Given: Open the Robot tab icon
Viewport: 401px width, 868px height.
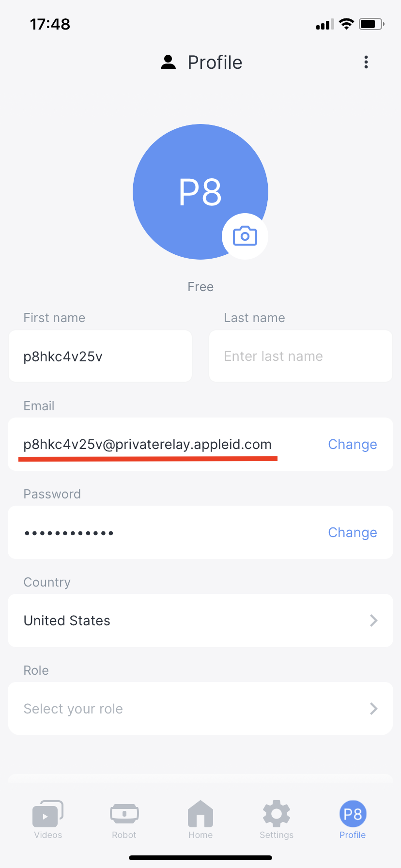Looking at the screenshot, I should (x=124, y=814).
